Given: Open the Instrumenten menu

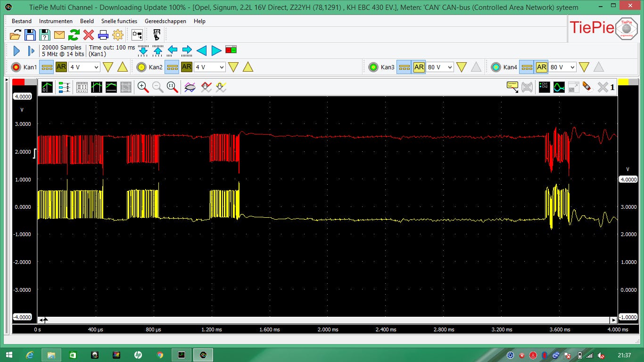Looking at the screenshot, I should [x=56, y=21].
